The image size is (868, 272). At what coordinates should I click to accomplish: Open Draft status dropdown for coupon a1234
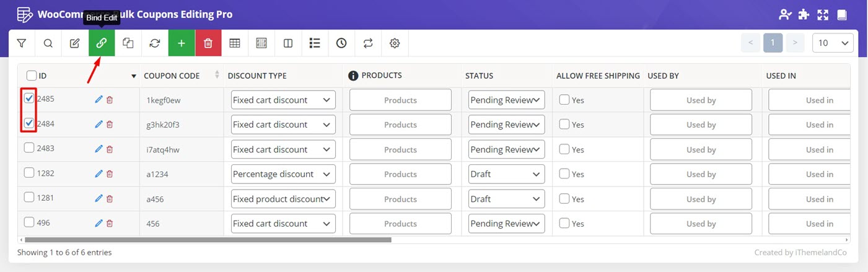[x=506, y=174]
